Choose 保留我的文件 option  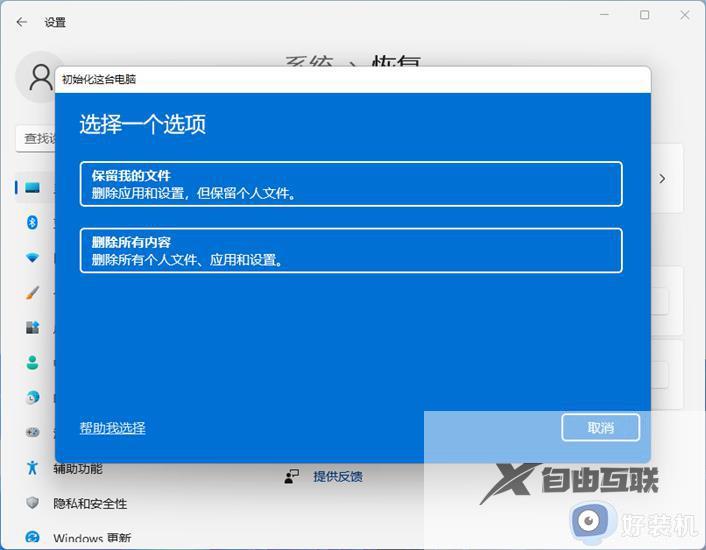[351, 184]
